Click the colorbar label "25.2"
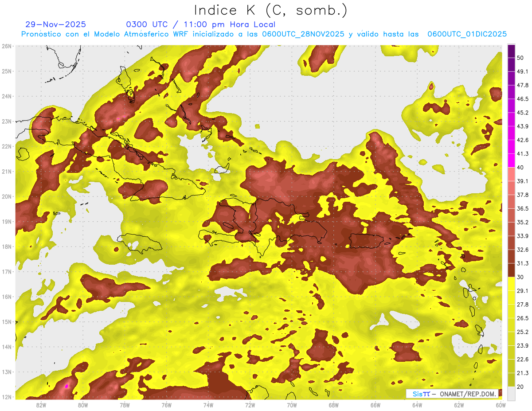 [x=523, y=332]
